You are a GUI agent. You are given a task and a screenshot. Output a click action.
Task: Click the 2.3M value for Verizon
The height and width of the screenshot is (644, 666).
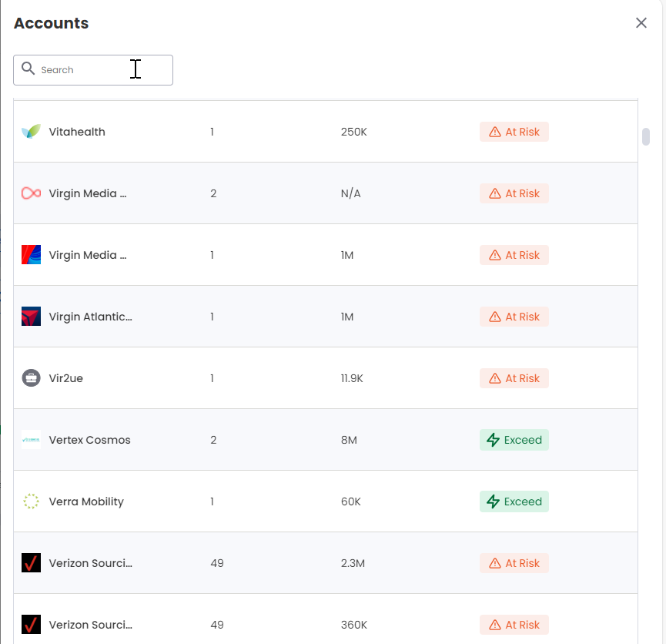(x=353, y=563)
